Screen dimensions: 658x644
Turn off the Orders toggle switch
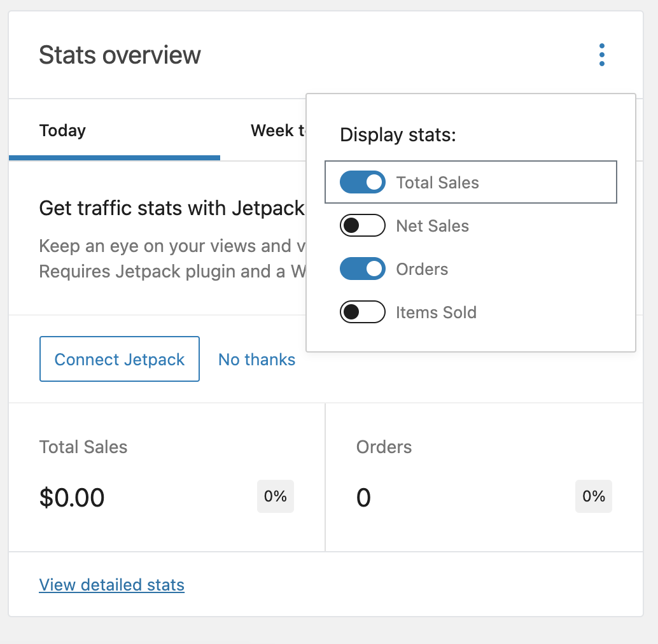point(363,269)
